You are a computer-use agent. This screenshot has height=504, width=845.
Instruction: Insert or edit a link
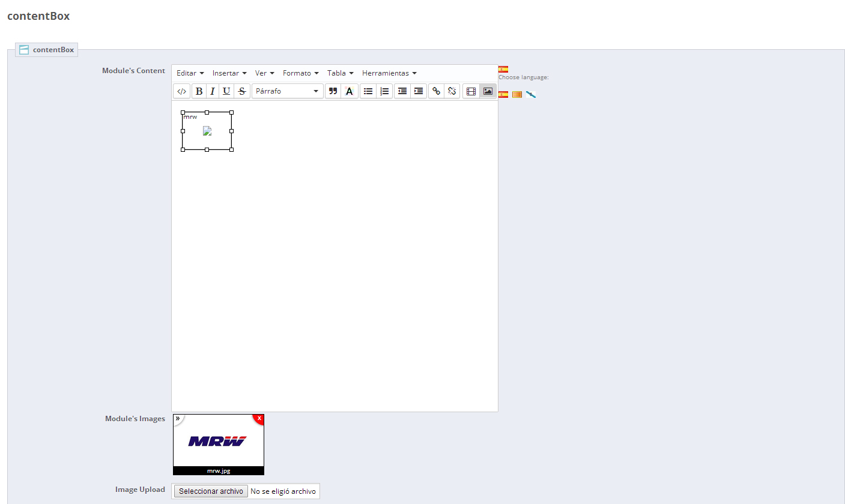437,91
